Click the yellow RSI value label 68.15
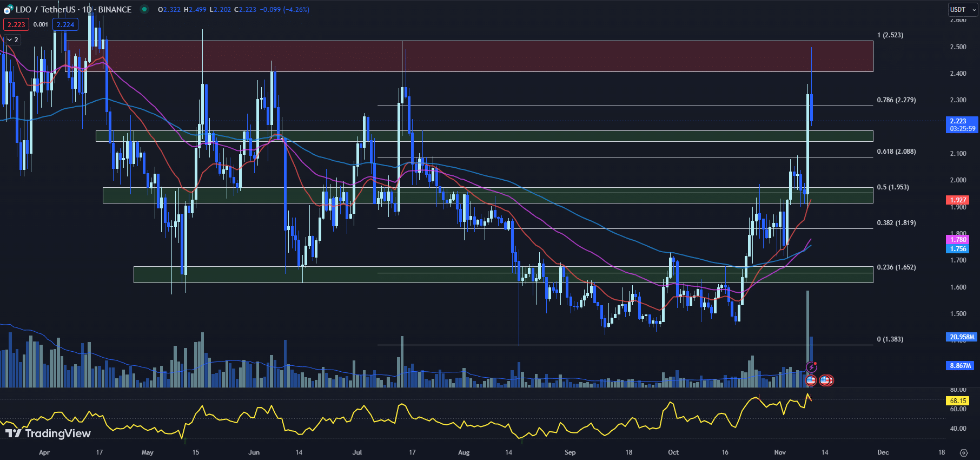 click(x=957, y=401)
